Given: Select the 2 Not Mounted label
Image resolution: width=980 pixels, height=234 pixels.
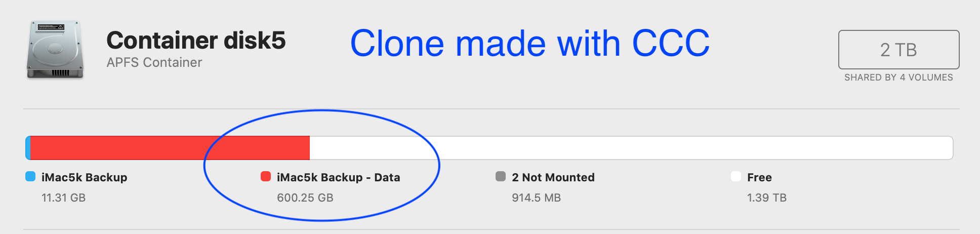Looking at the screenshot, I should tap(553, 177).
